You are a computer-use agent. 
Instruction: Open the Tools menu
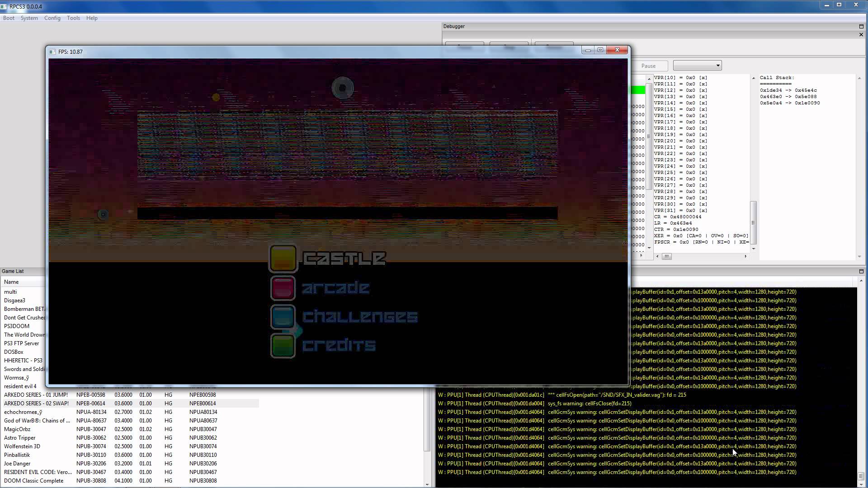[73, 18]
